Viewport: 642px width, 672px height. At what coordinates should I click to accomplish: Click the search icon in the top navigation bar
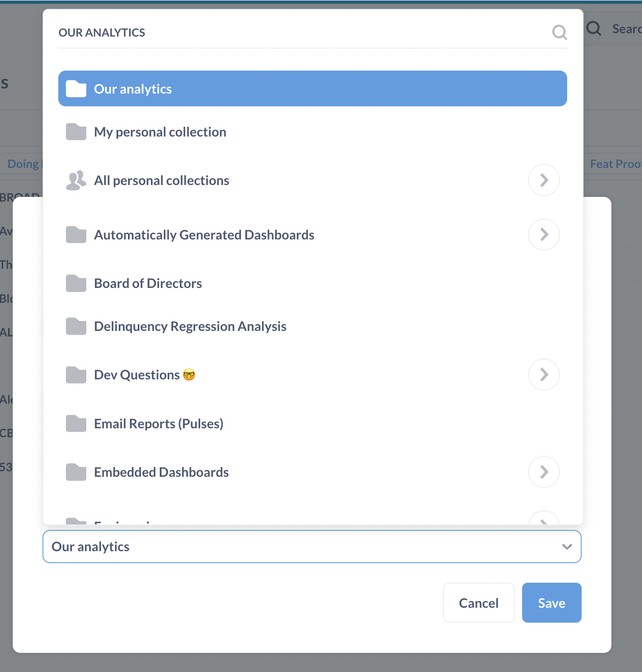tap(594, 28)
